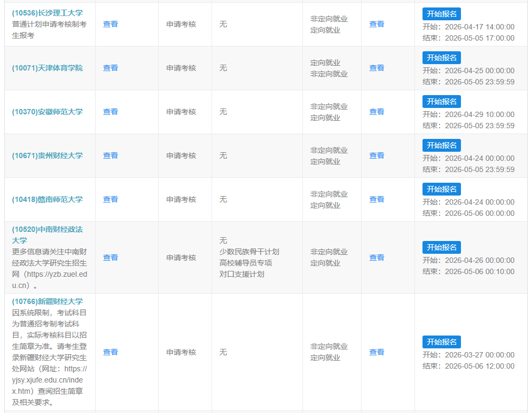Open the 长沙理工大学 school link
The height and width of the screenshot is (413, 532).
click(47, 13)
